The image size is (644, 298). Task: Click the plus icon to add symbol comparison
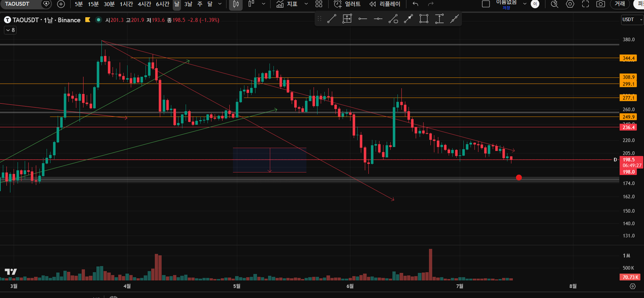click(61, 4)
